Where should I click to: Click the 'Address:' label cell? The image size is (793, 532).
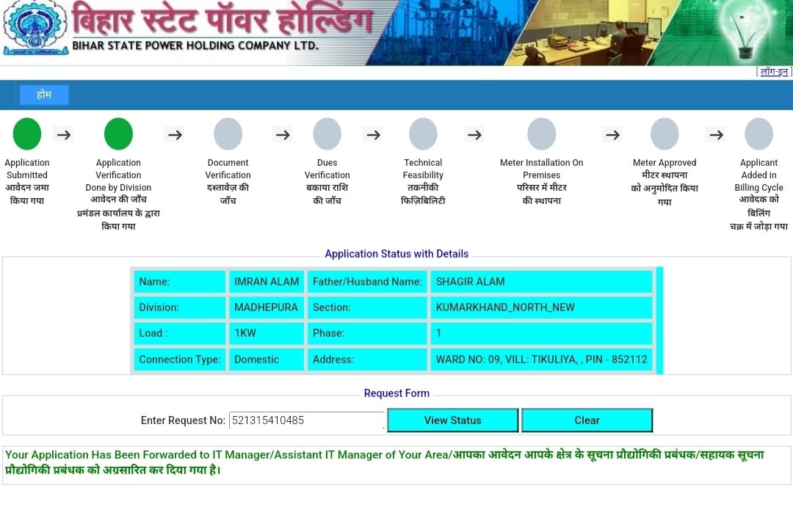point(368,360)
